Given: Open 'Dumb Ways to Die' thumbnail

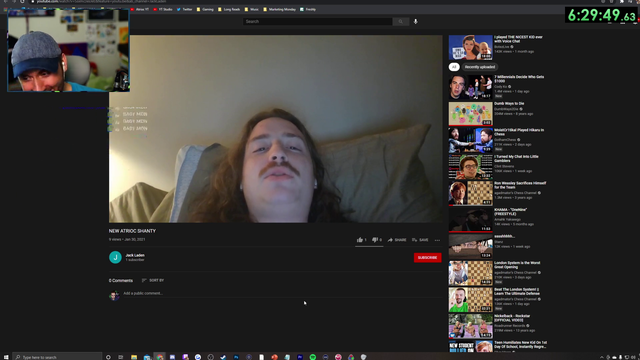Looking at the screenshot, I should 471,113.
